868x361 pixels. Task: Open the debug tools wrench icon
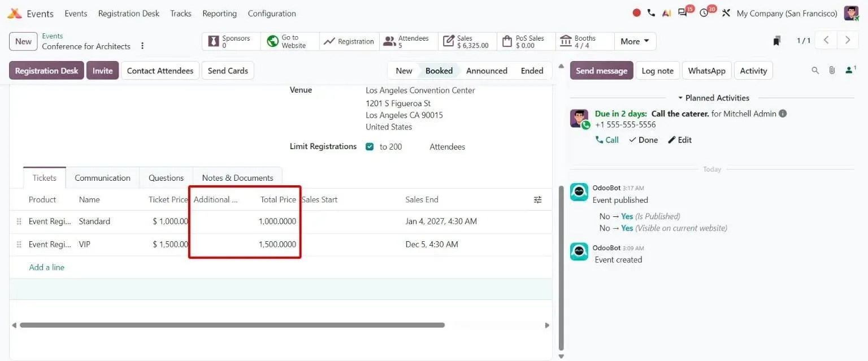(x=726, y=13)
